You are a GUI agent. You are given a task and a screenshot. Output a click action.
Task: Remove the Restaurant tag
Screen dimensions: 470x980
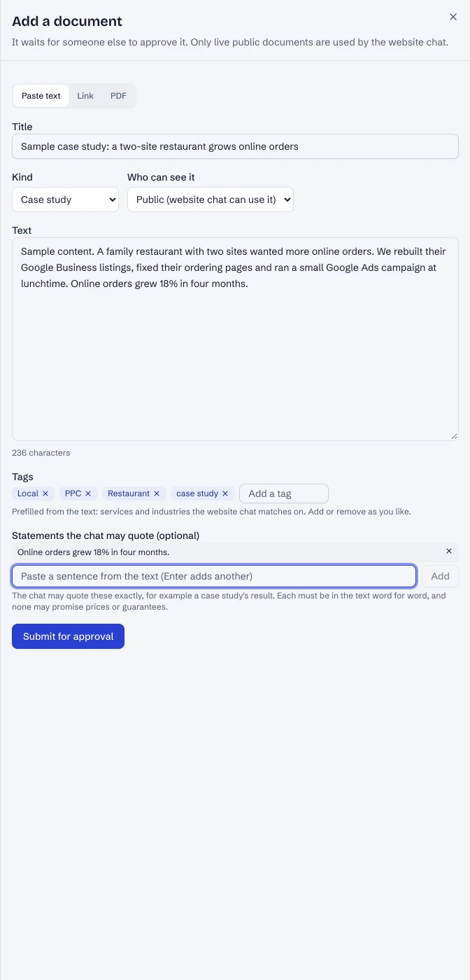157,493
